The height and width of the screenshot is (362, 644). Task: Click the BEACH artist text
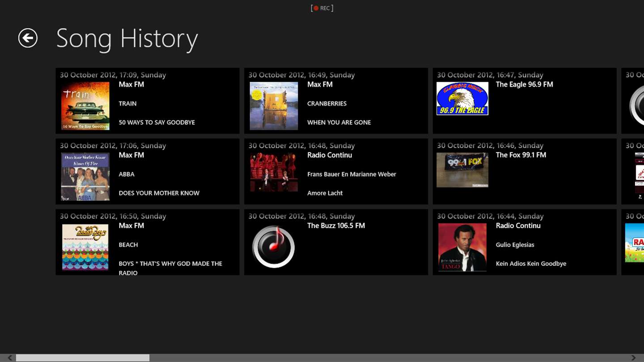coord(128,245)
